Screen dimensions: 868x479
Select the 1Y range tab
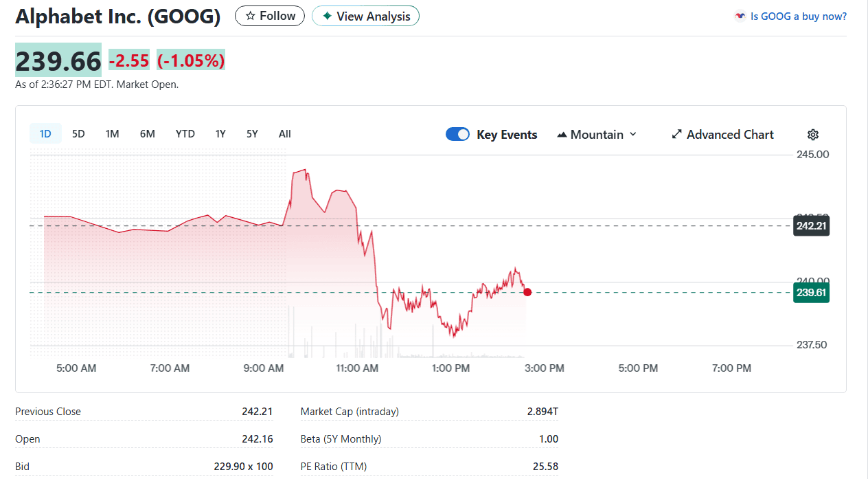220,134
